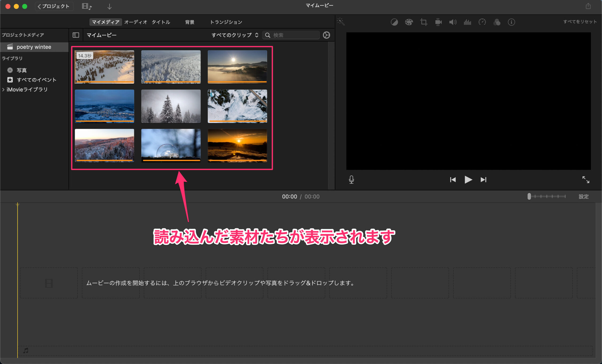Open the media browser toggle button
The image size is (602, 364).
point(87,6)
